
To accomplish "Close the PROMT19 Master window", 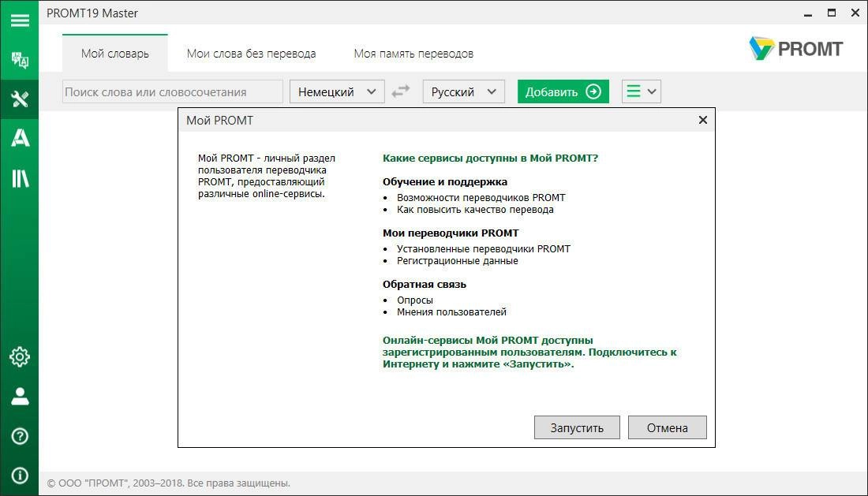I will pos(855,13).
